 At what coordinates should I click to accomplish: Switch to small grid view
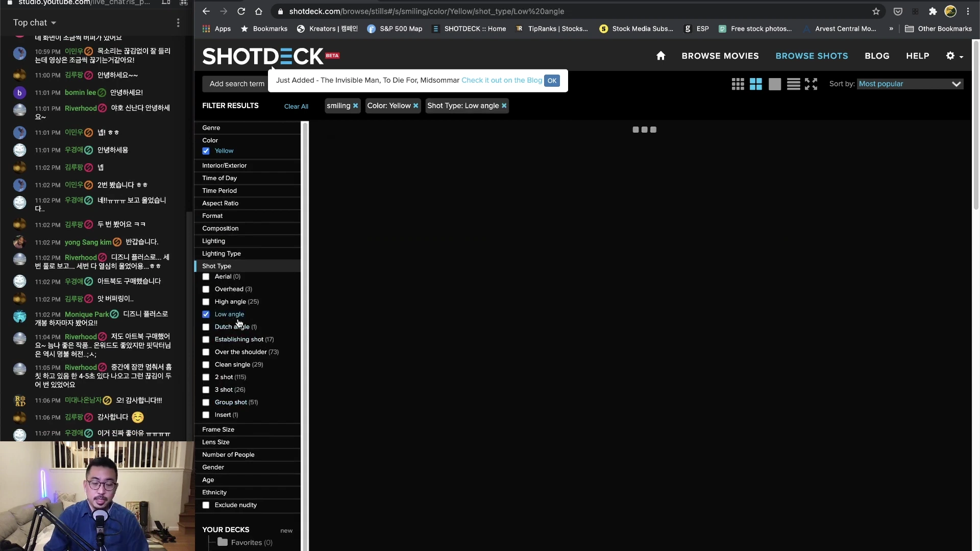point(738,84)
